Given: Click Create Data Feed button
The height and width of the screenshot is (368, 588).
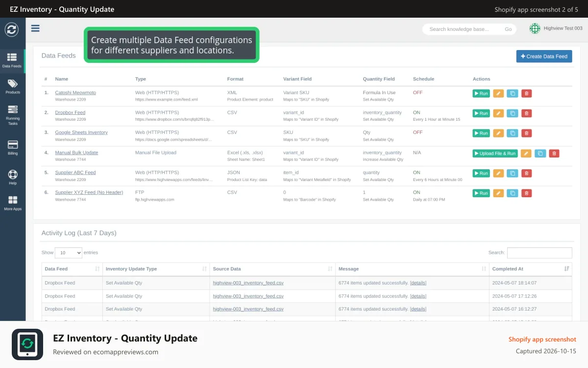Looking at the screenshot, I should pyautogui.click(x=544, y=56).
